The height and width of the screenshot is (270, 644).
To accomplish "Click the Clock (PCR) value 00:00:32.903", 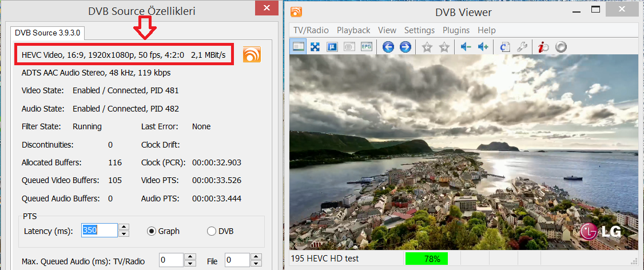I will [x=216, y=162].
